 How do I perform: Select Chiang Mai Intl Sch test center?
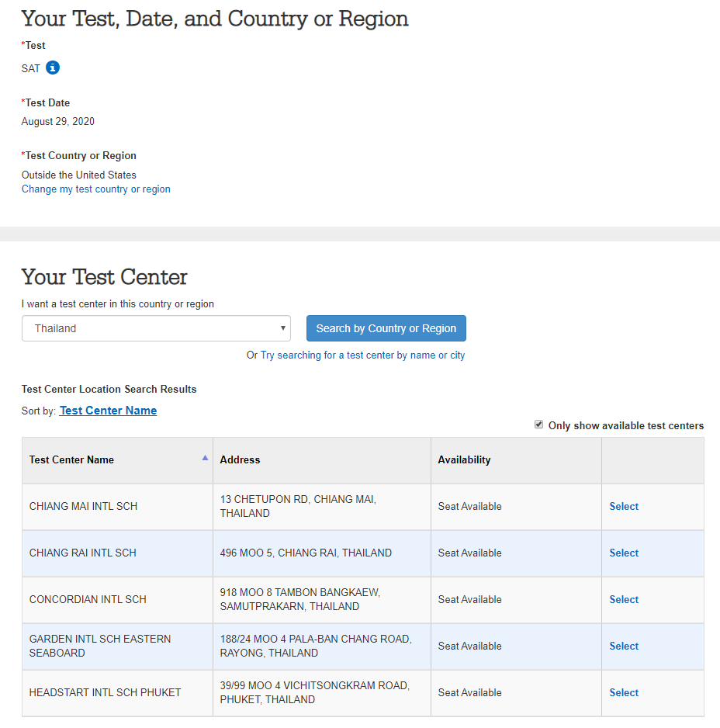[x=624, y=507]
